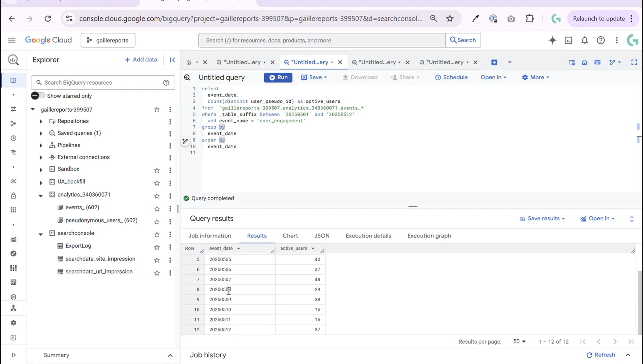Open gaillereports project picker
Image resolution: width=643 pixels, height=364 pixels.
click(108, 40)
